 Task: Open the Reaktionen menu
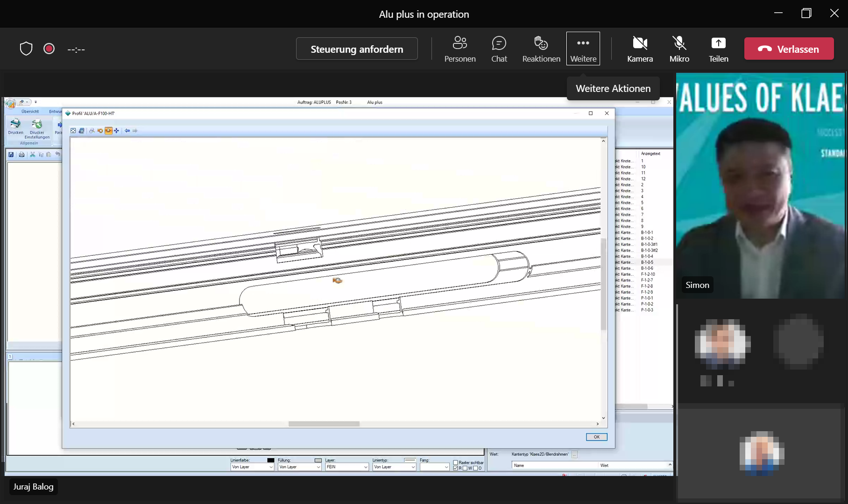[x=541, y=49]
